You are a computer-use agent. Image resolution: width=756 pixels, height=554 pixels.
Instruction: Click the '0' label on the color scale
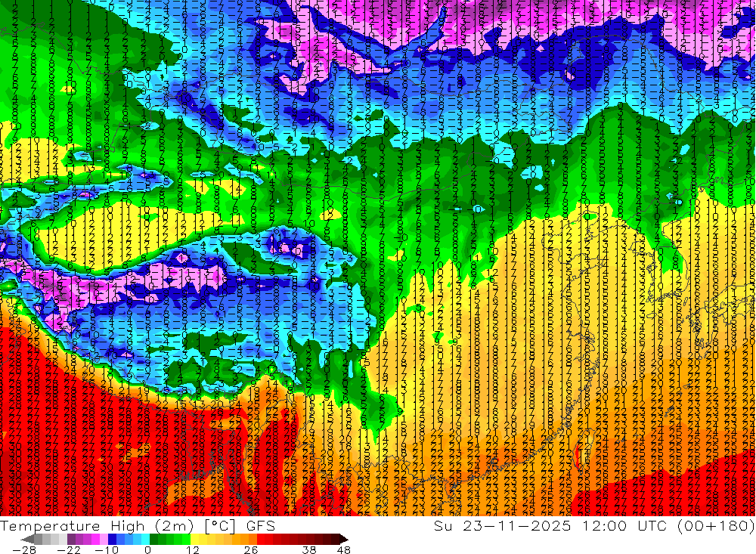click(148, 550)
